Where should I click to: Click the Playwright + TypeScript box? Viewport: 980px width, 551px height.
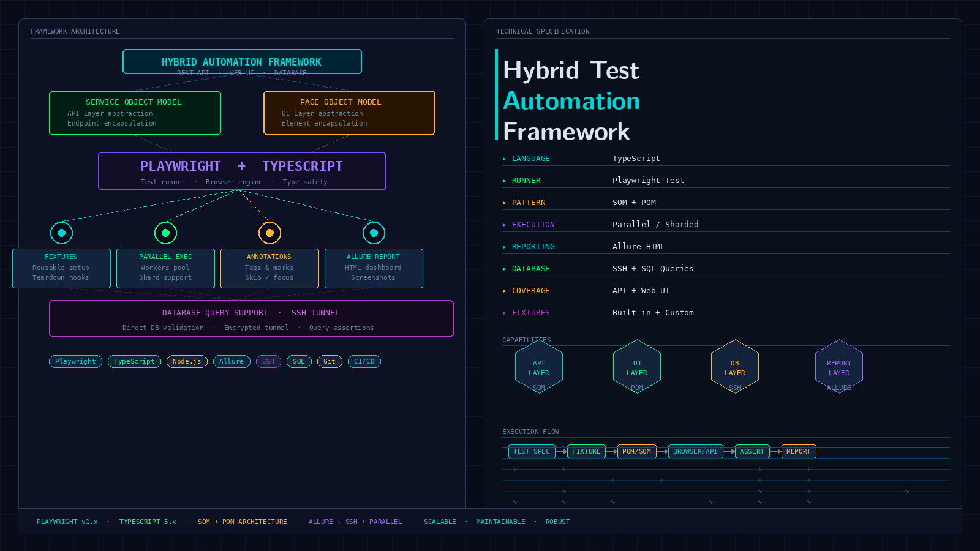[x=242, y=171]
